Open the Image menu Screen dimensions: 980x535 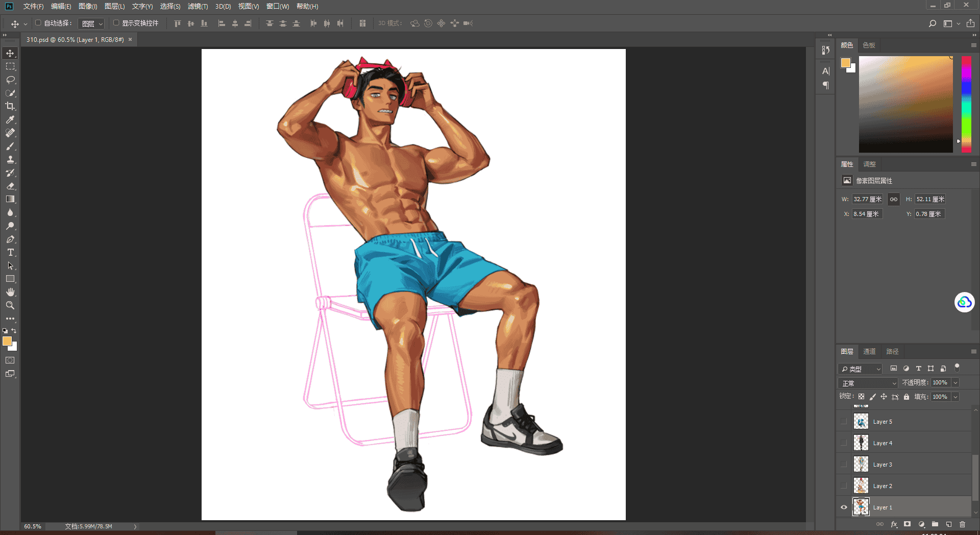tap(88, 6)
